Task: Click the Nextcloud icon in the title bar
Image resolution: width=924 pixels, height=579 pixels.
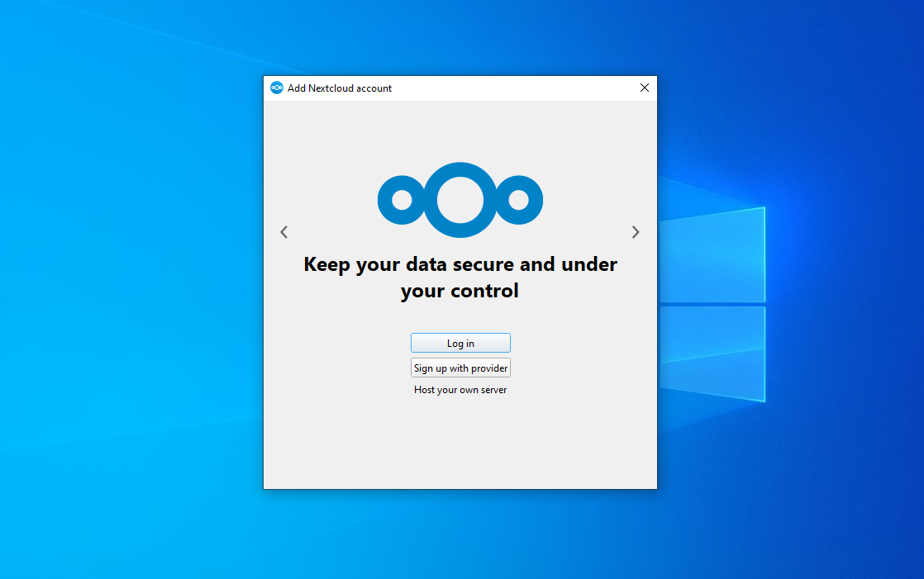Action: coord(276,88)
